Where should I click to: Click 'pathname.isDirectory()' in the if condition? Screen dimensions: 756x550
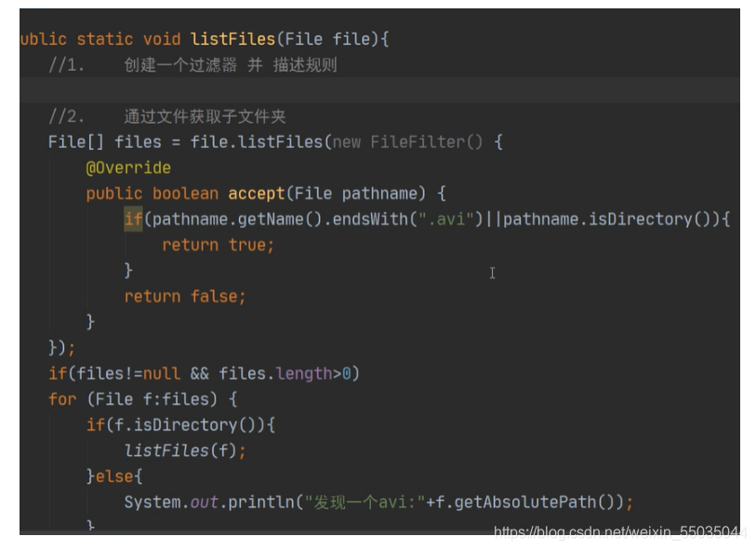(x=607, y=220)
